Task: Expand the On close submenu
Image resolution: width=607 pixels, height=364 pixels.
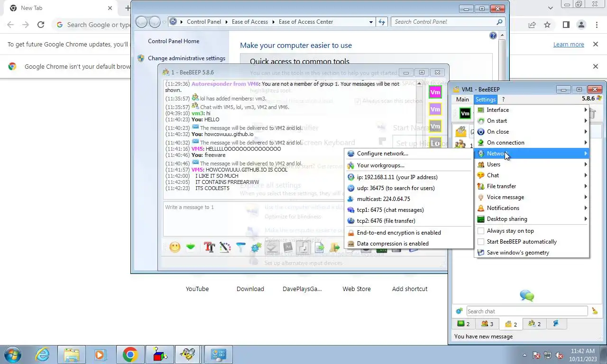Action: [532, 132]
